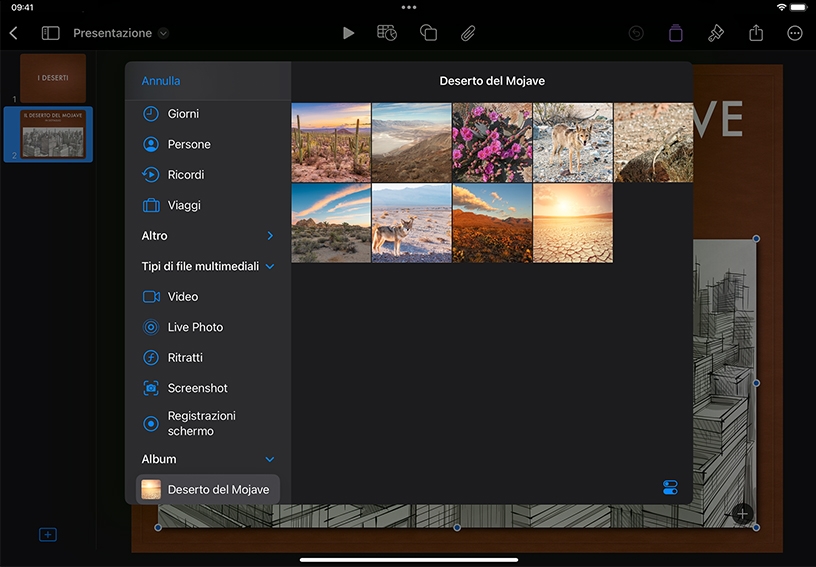The height and width of the screenshot is (567, 816).
Task: Toggle the slide navigator sidebar icon
Action: [50, 33]
